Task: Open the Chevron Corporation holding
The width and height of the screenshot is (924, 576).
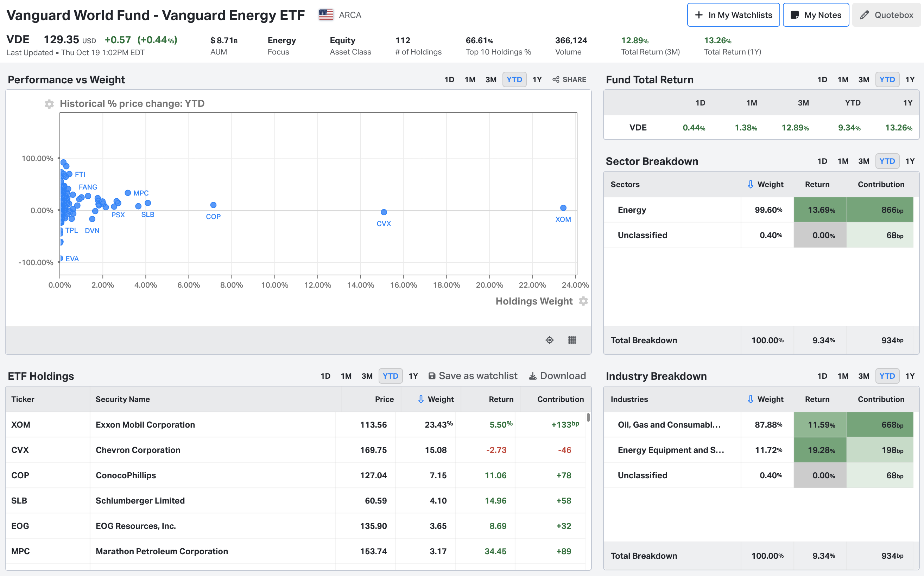Action: coord(296,450)
